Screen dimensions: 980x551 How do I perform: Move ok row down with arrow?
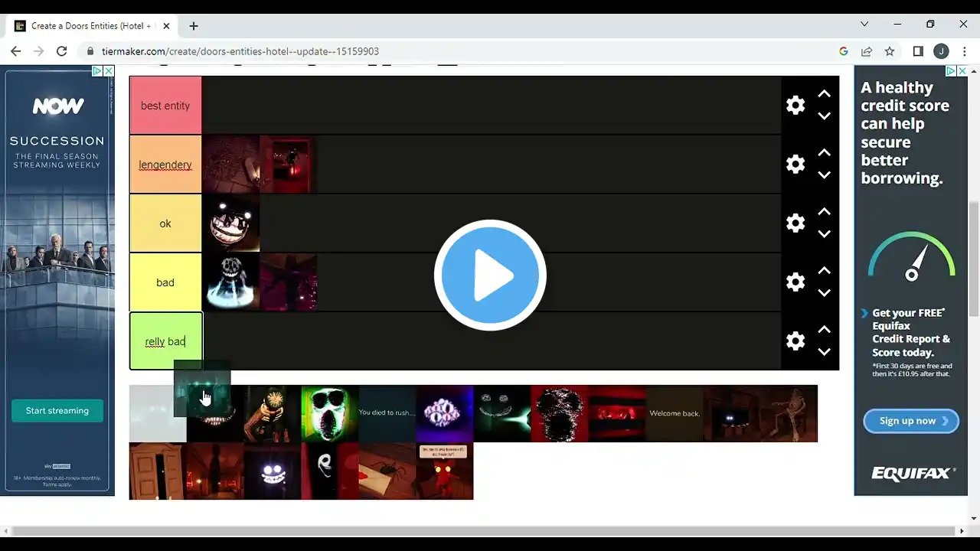[824, 234]
